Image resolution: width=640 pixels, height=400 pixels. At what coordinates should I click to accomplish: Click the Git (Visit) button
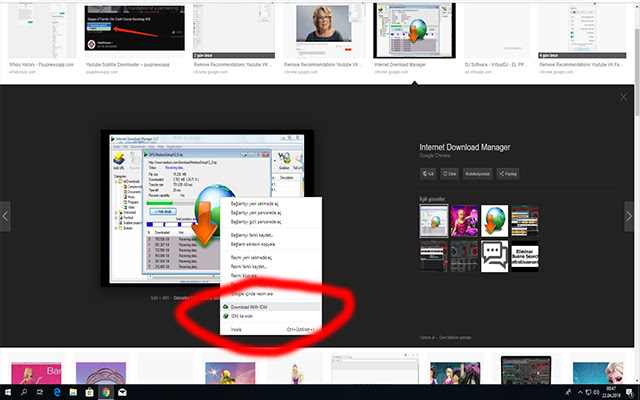click(x=430, y=174)
